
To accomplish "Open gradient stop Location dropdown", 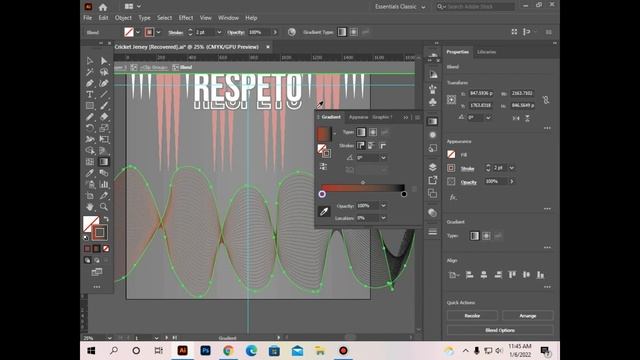I will (x=383, y=218).
